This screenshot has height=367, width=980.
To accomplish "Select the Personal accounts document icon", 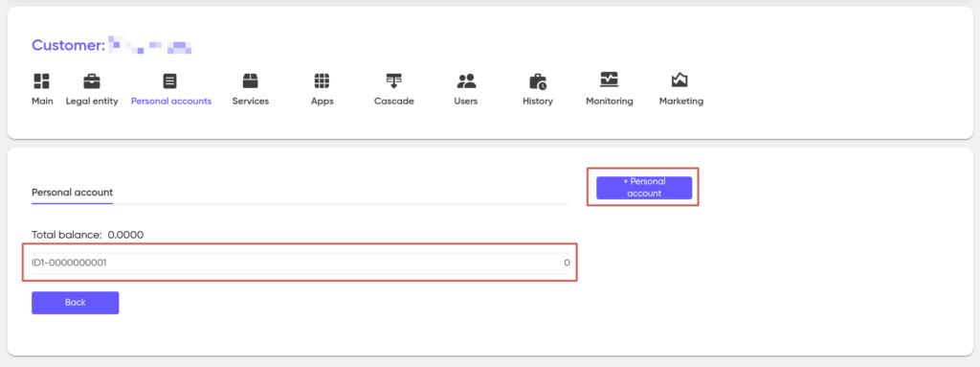I will coord(170,80).
